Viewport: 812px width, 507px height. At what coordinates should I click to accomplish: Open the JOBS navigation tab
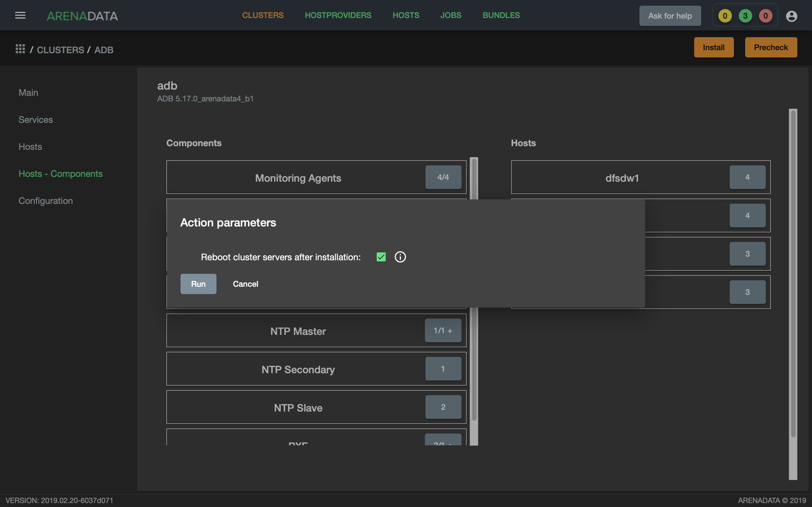(x=451, y=15)
